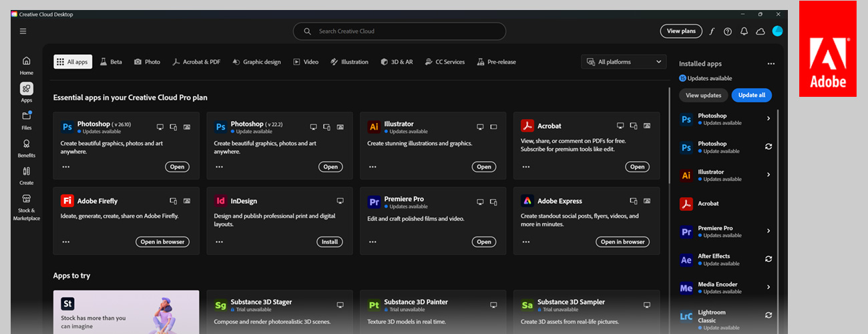The width and height of the screenshot is (868, 334).
Task: Click the Adobe Express card icon
Action: [x=527, y=200]
